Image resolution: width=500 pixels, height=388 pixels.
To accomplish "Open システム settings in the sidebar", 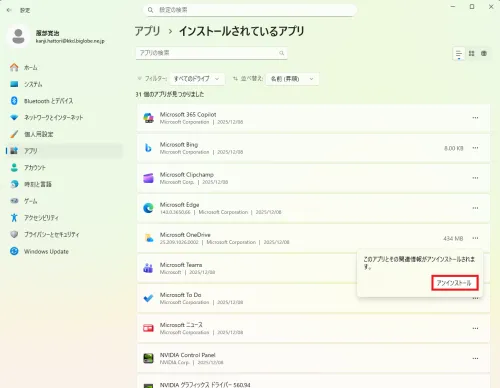I will coord(64,84).
